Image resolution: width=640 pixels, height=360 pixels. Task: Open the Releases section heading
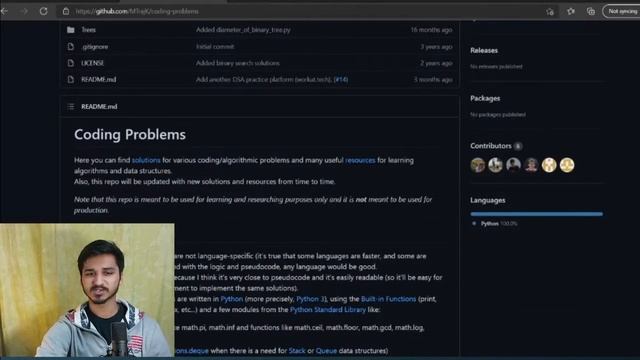click(484, 51)
